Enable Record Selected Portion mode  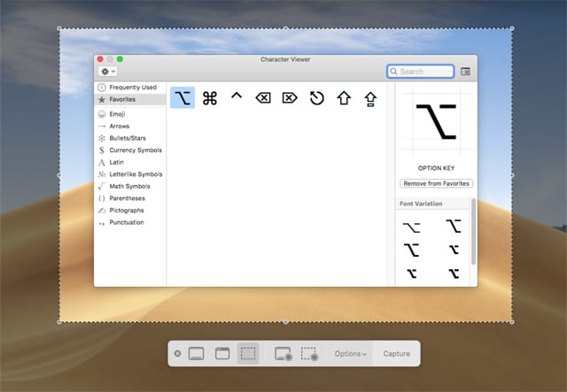(x=309, y=353)
